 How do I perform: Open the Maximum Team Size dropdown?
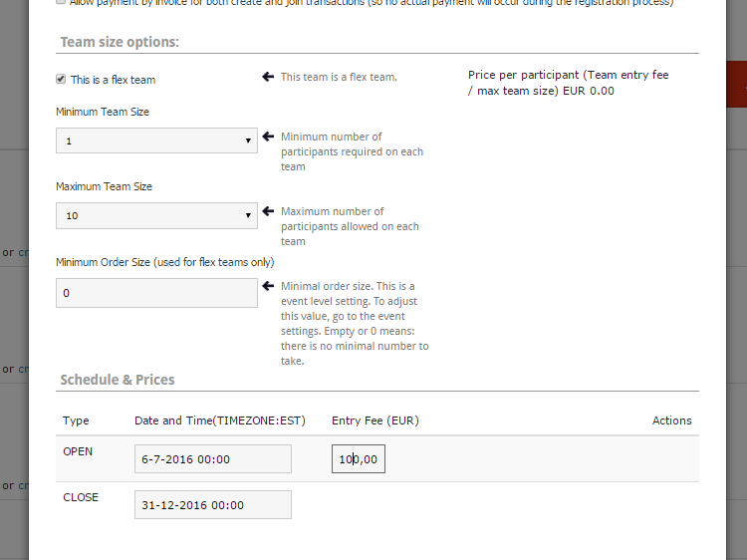click(156, 215)
